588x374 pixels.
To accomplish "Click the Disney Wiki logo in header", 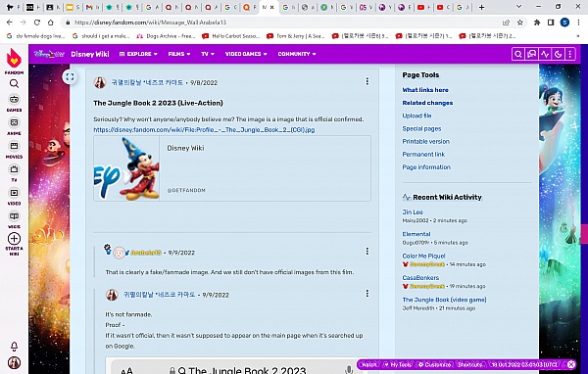I will pos(49,54).
